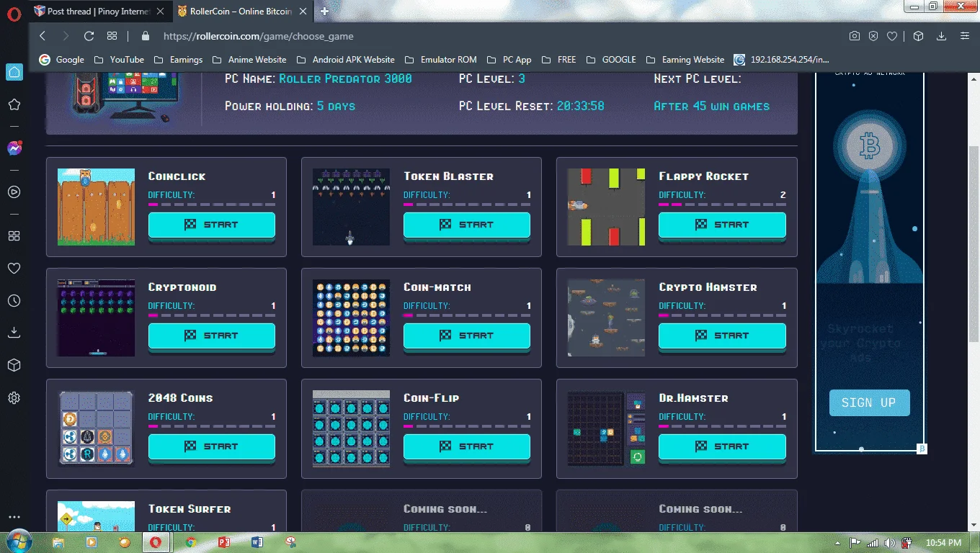Click the Coin-Match game thumbnail
This screenshot has height=553, width=980.
coord(351,318)
